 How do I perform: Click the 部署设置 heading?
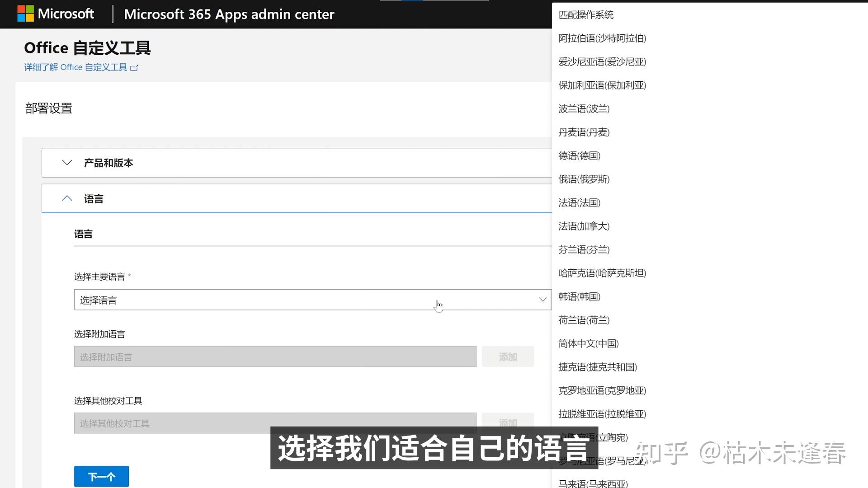pos(49,108)
